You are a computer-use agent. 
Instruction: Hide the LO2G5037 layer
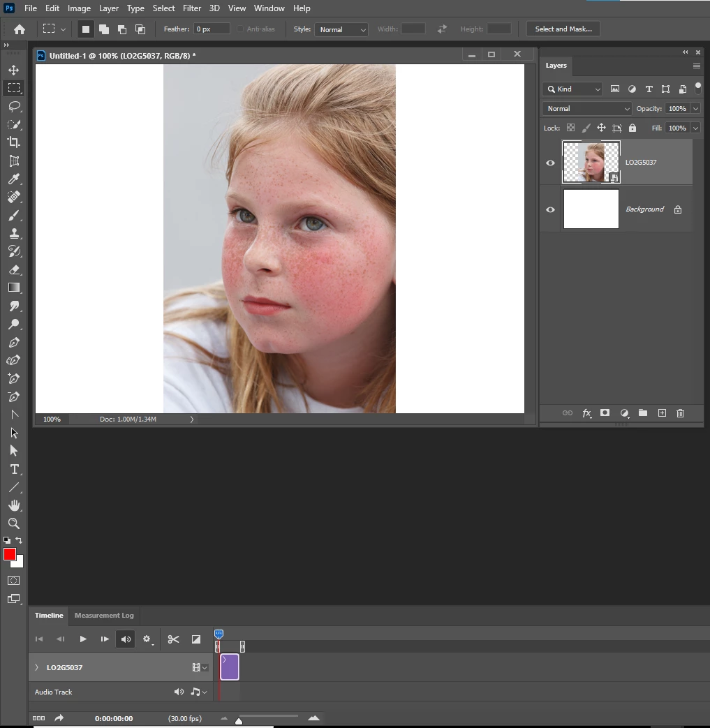click(550, 163)
